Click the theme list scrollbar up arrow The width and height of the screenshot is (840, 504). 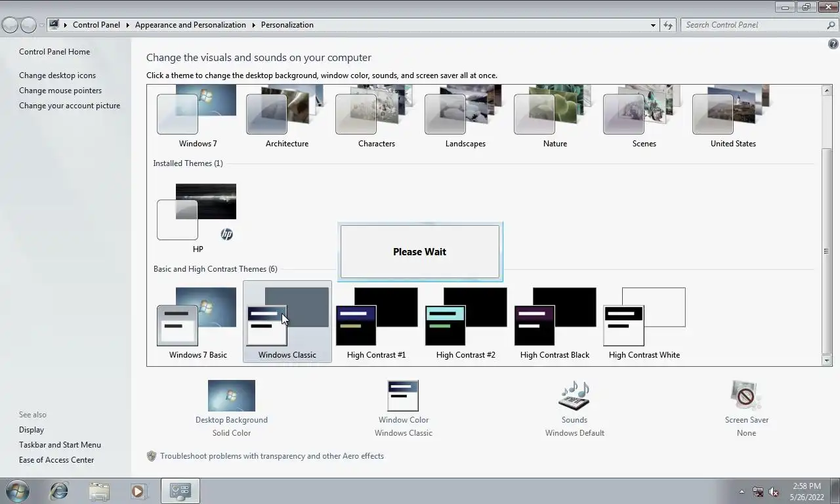[x=826, y=91]
